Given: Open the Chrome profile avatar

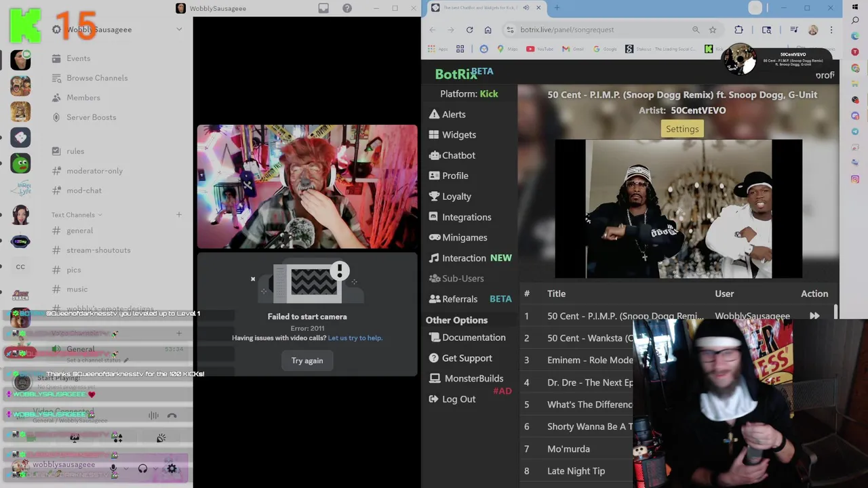Looking at the screenshot, I should 813,30.
